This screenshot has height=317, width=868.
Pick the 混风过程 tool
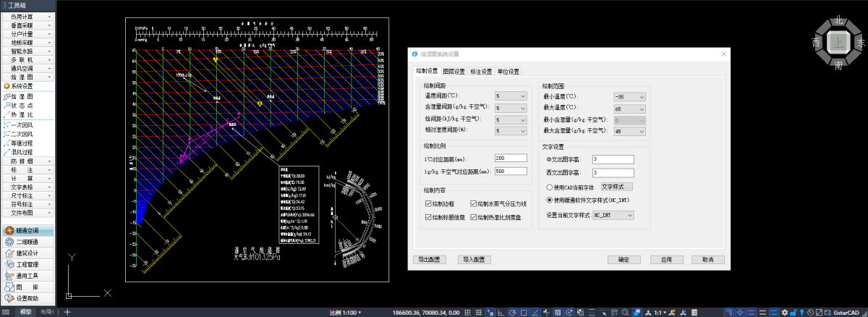(x=27, y=152)
